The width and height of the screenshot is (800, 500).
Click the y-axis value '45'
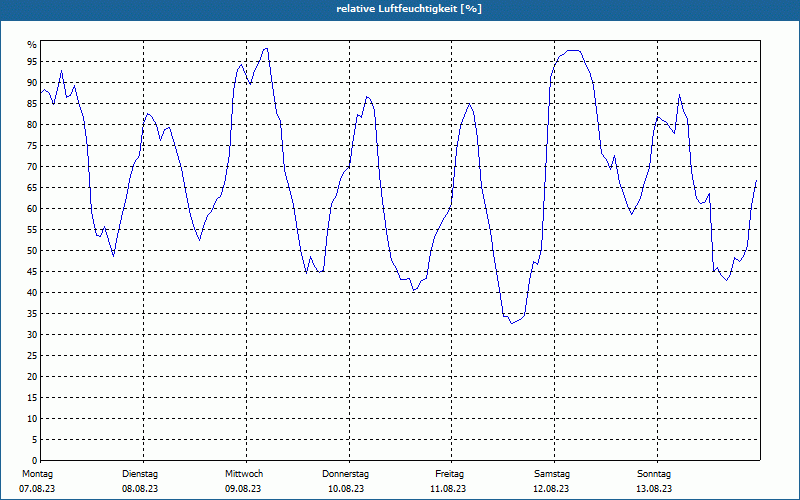pos(32,271)
